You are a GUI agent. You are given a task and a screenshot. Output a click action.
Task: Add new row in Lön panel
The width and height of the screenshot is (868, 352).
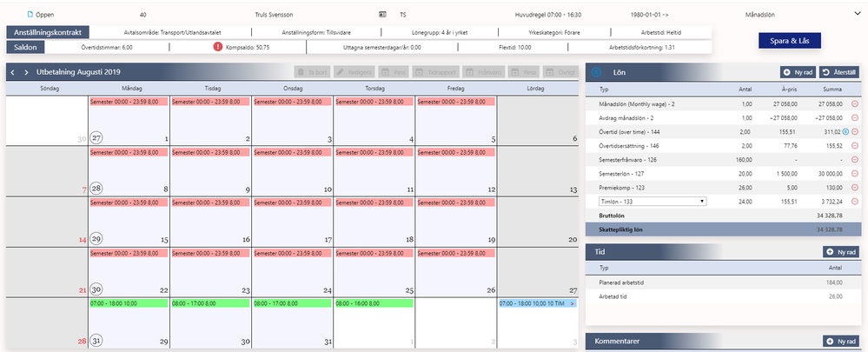point(798,72)
